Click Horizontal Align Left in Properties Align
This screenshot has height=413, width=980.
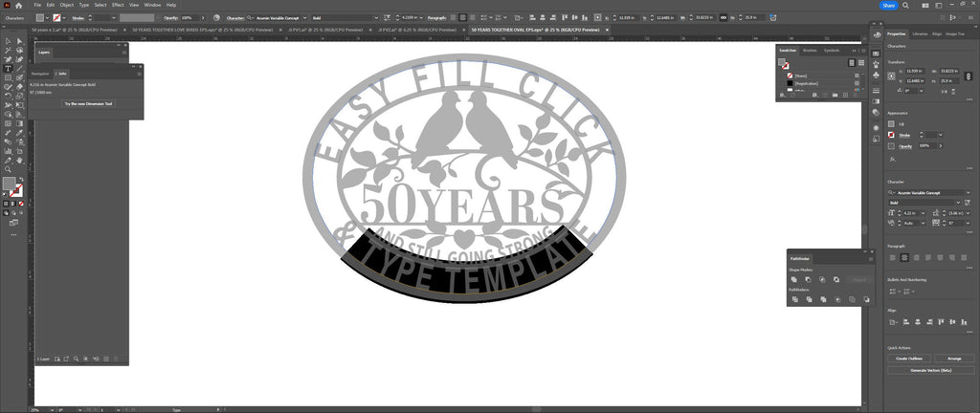pos(906,322)
